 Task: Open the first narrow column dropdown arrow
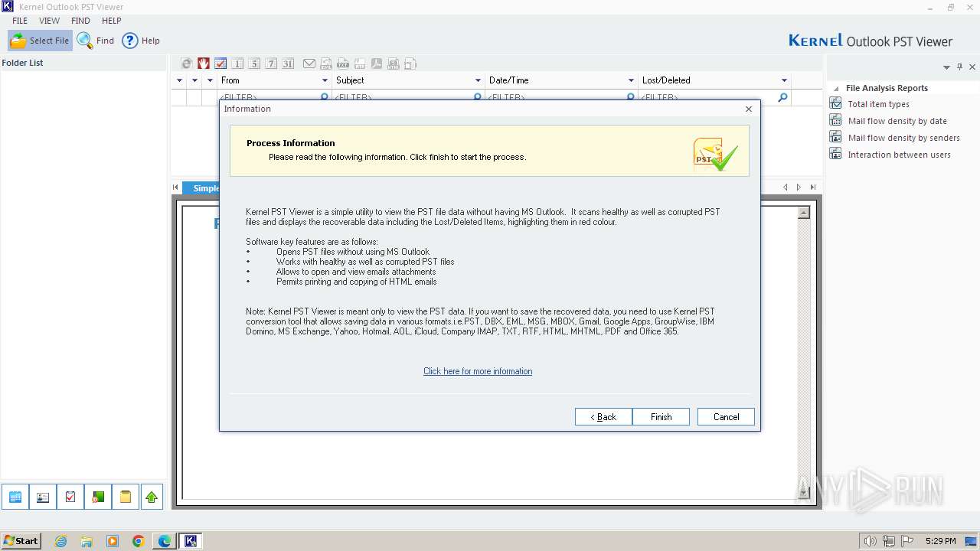pyautogui.click(x=180, y=80)
